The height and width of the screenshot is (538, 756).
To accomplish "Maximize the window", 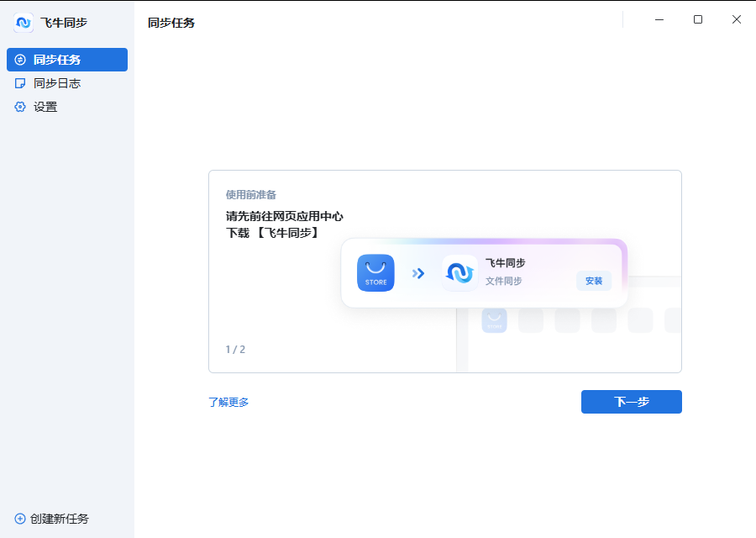I will click(698, 20).
